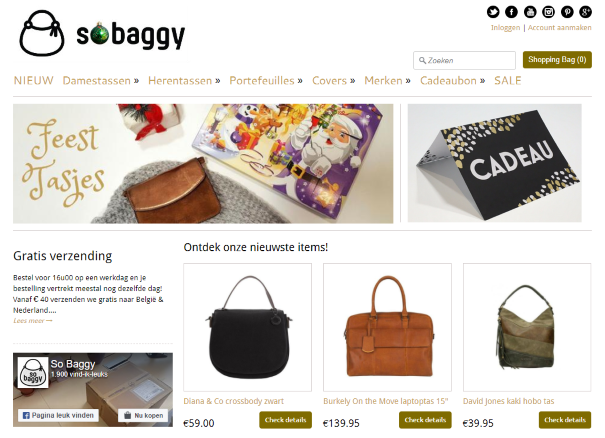605x438 pixels.
Task: Open the Google Plus social icon
Action: 585,12
